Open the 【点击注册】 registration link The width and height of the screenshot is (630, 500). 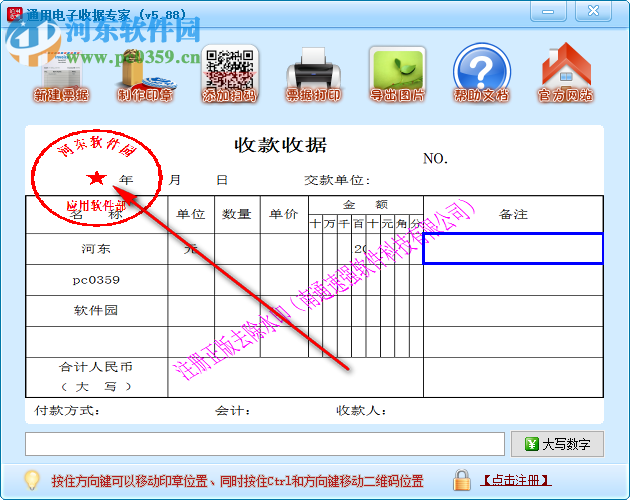tap(516, 480)
